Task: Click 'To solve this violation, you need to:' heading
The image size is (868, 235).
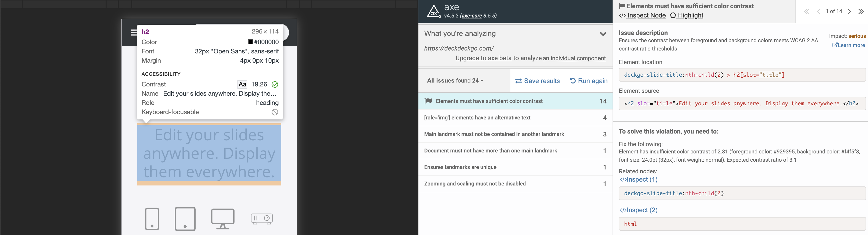Action: [669, 131]
